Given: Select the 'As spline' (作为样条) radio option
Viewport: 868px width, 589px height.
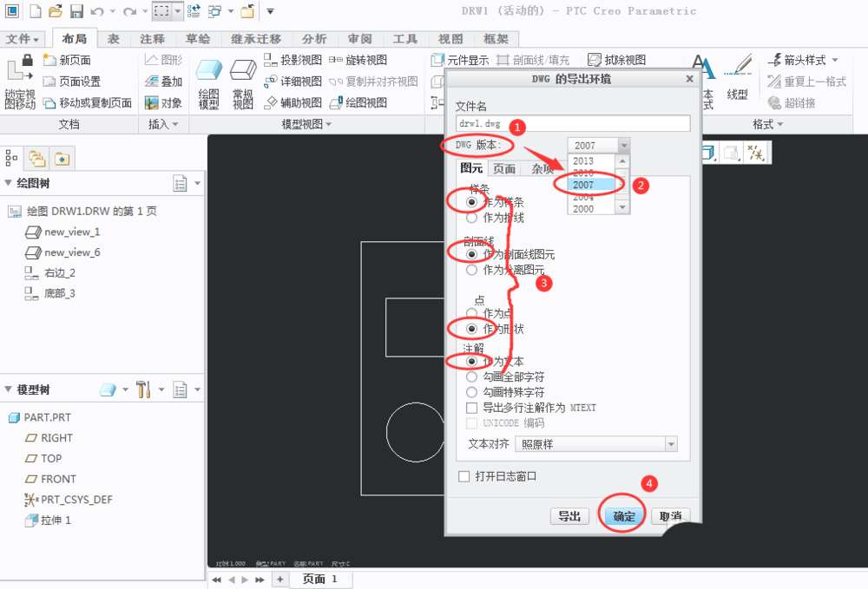Looking at the screenshot, I should pos(471,202).
